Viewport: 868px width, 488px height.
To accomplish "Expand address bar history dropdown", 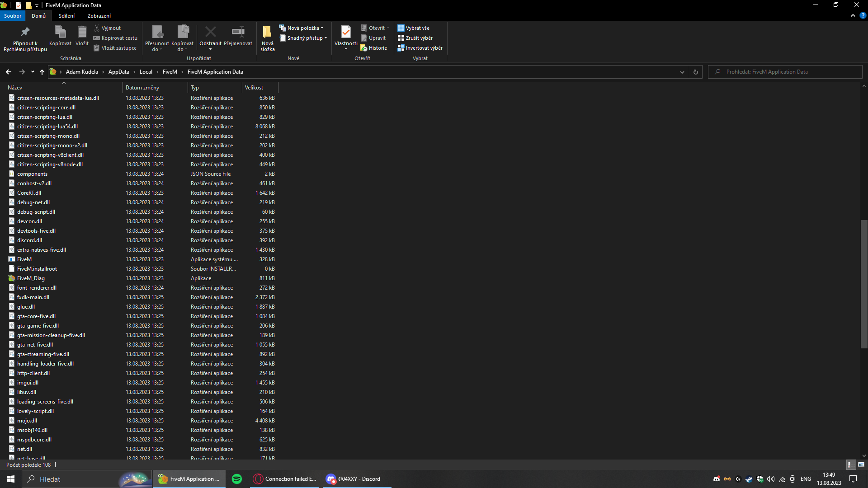I will 682,72.
